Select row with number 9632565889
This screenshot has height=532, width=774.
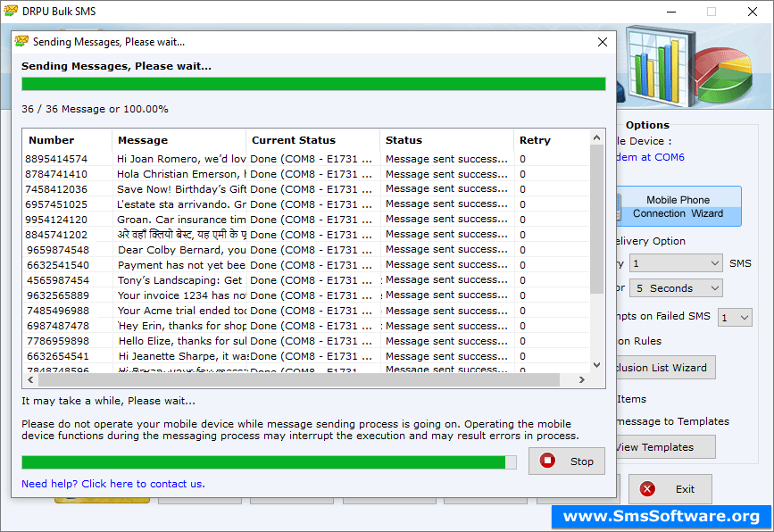click(x=306, y=295)
